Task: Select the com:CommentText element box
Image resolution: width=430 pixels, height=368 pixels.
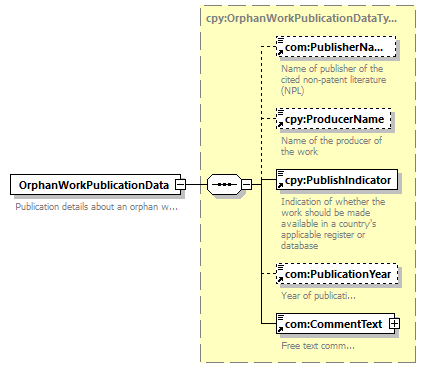Action: click(x=335, y=323)
